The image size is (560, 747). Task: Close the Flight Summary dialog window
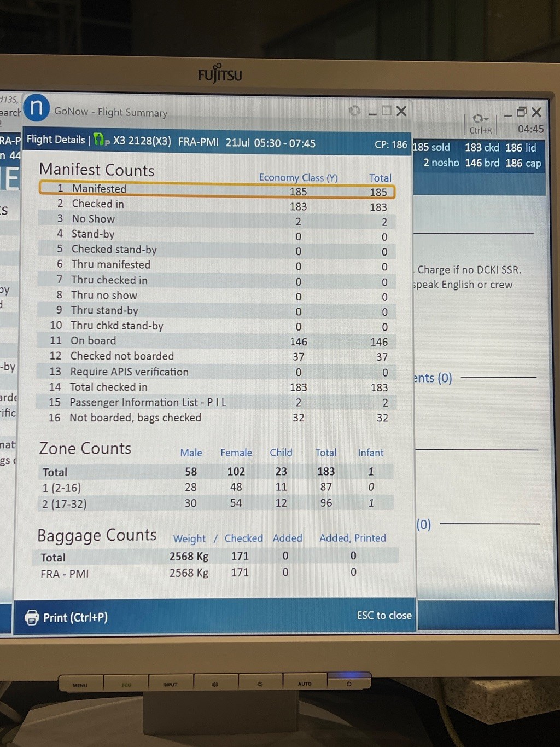tap(401, 111)
